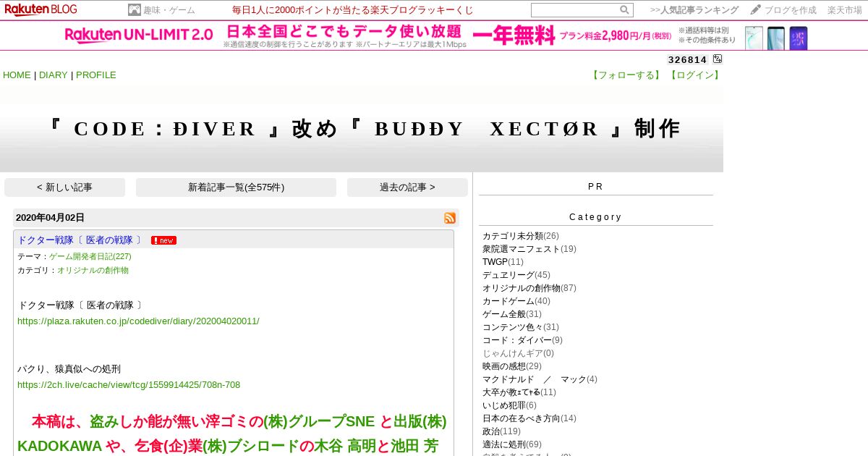Image resolution: width=868 pixels, height=456 pixels.
Task: Open sidebar category マクドナルド／マック(4)
Action: (540, 379)
